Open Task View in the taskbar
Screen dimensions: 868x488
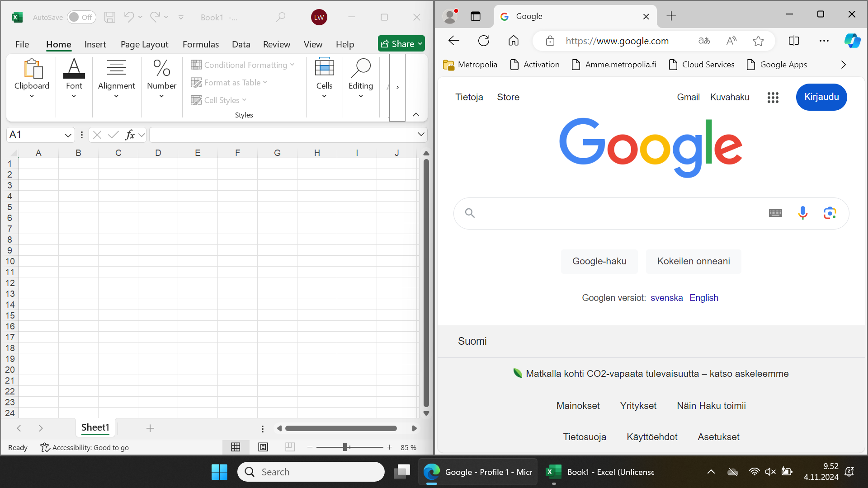click(401, 472)
